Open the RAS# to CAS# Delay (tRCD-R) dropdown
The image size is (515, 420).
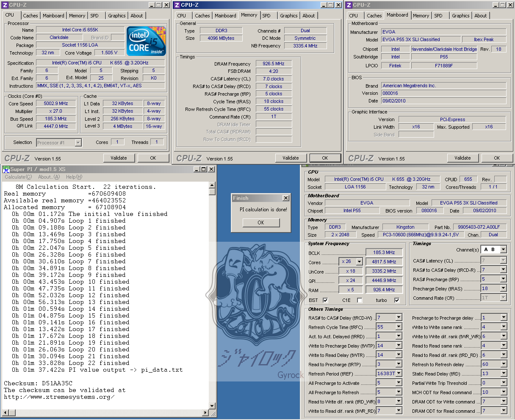point(503,270)
